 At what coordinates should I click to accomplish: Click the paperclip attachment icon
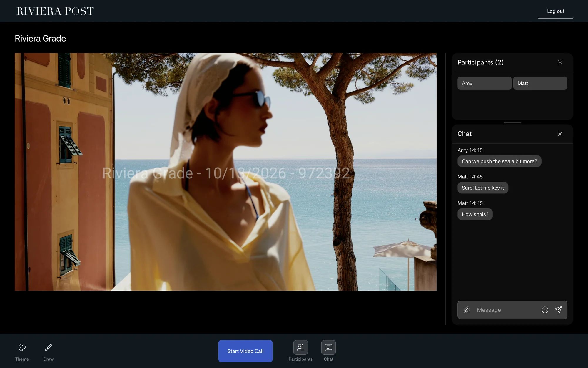point(467,310)
